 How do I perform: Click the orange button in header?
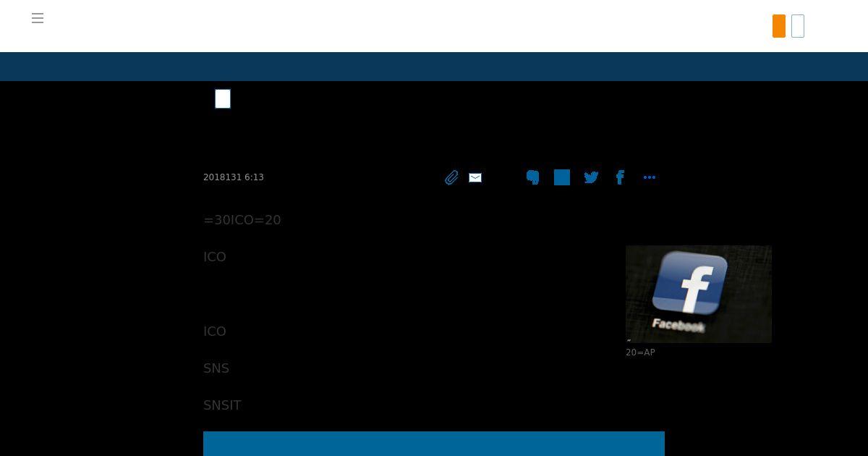click(x=779, y=26)
